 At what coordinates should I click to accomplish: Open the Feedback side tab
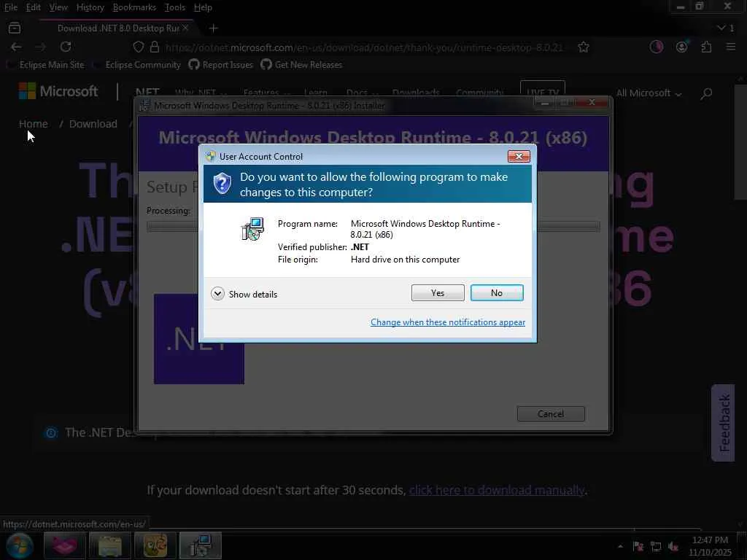723,422
